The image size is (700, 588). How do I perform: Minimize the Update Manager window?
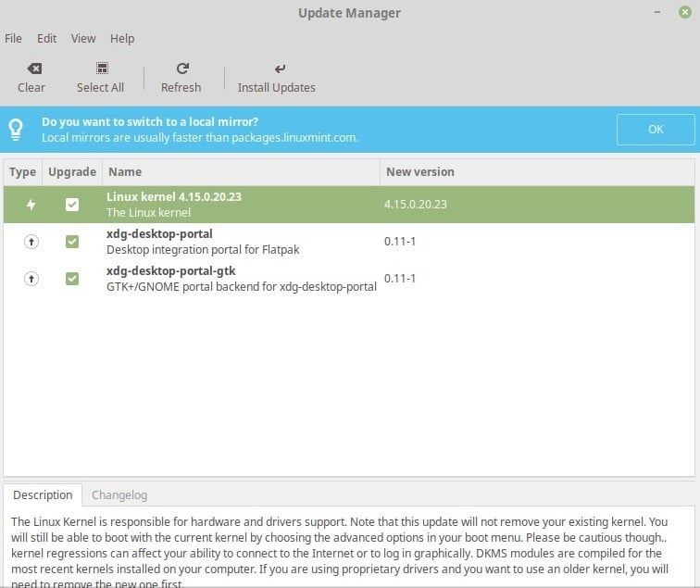pos(657,13)
